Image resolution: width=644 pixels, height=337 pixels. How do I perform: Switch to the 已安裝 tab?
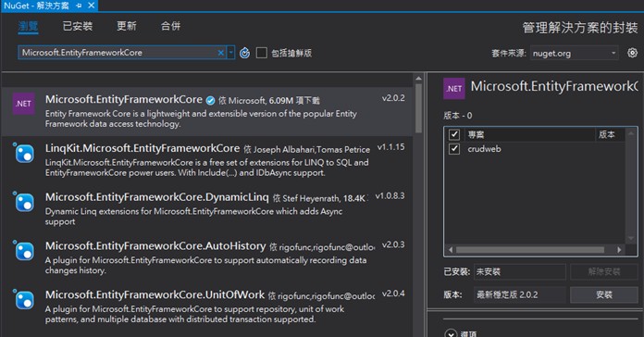pyautogui.click(x=78, y=26)
